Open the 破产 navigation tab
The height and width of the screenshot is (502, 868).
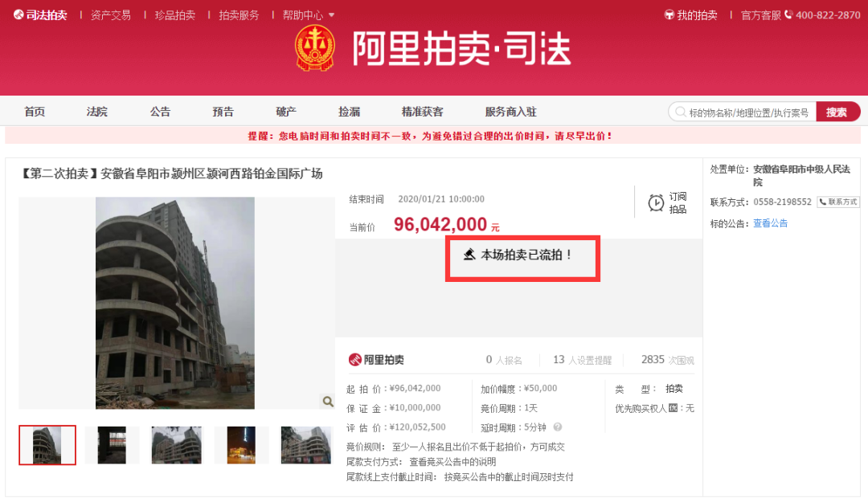pyautogui.click(x=286, y=112)
